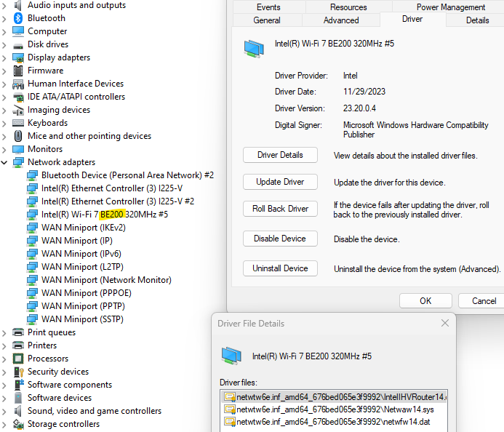Image resolution: width=504 pixels, height=432 pixels.
Task: Switch to the Events tab
Action: click(268, 7)
